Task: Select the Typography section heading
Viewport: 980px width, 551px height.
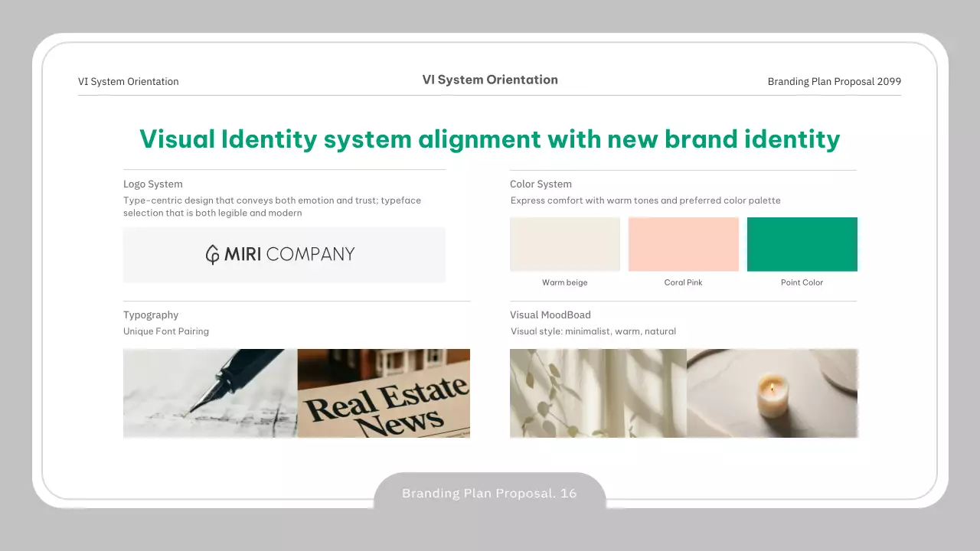Action: coord(151,315)
